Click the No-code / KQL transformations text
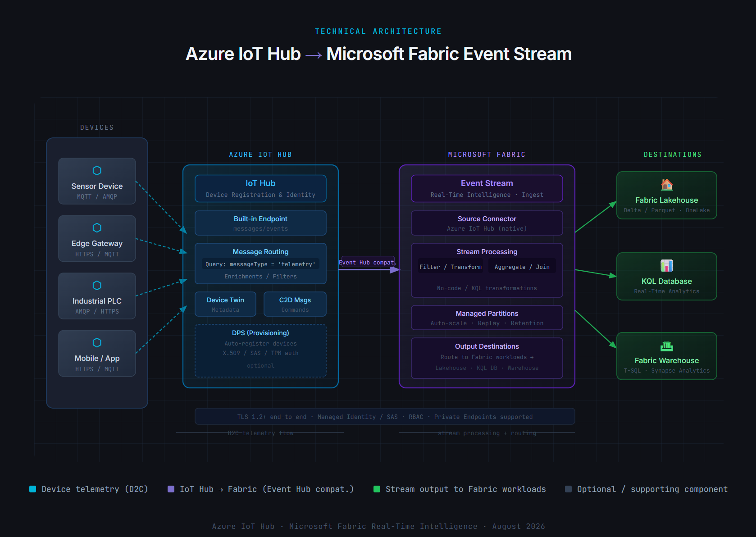The image size is (756, 537). coord(487,288)
